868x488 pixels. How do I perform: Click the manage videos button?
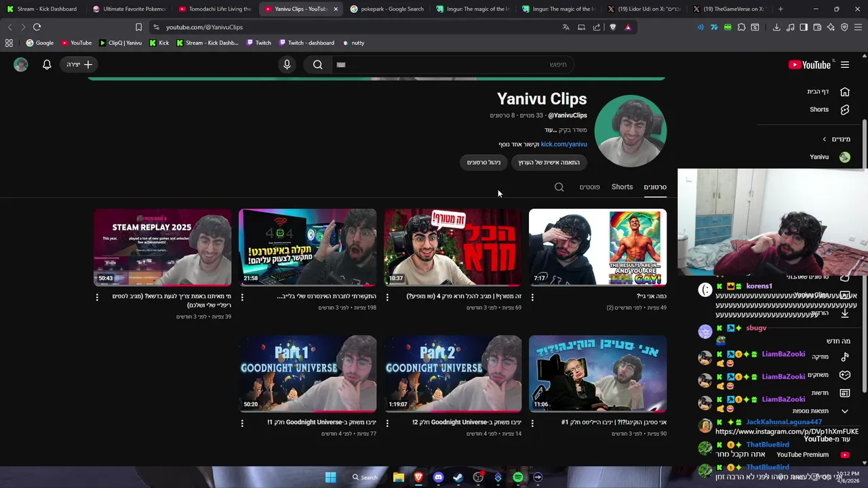tap(484, 163)
